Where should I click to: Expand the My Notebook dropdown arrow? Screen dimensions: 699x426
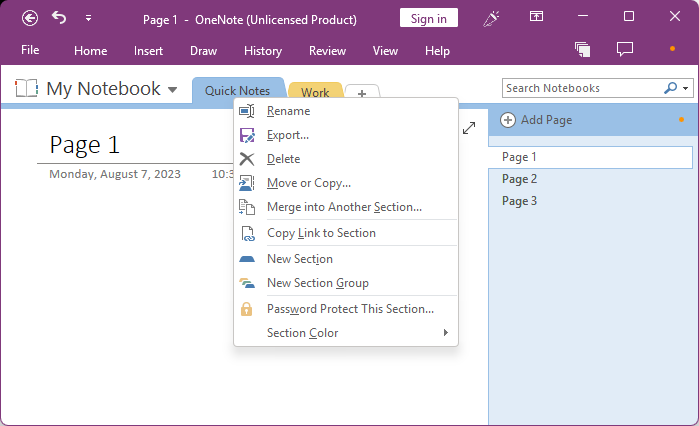(173, 90)
